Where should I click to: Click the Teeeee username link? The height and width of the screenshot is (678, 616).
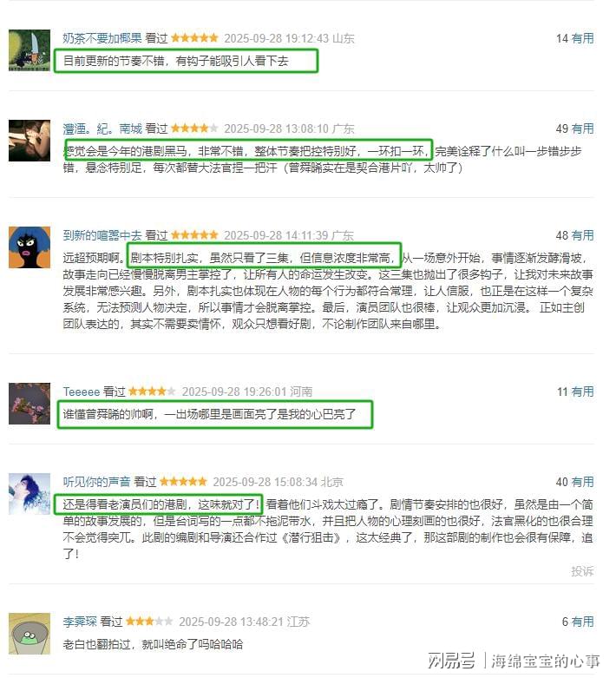coord(82,392)
